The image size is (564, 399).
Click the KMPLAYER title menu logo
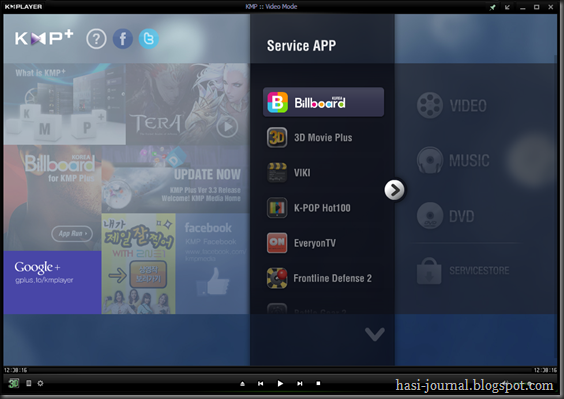23,7
